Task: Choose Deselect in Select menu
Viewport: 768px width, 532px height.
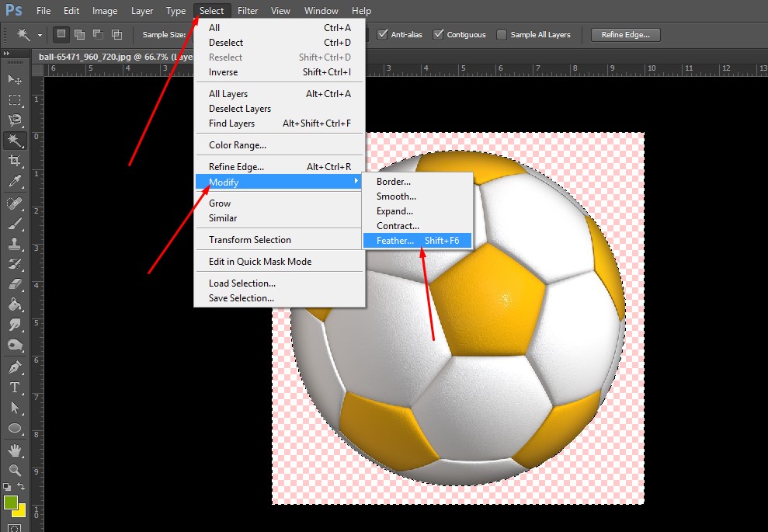Action: click(x=280, y=43)
